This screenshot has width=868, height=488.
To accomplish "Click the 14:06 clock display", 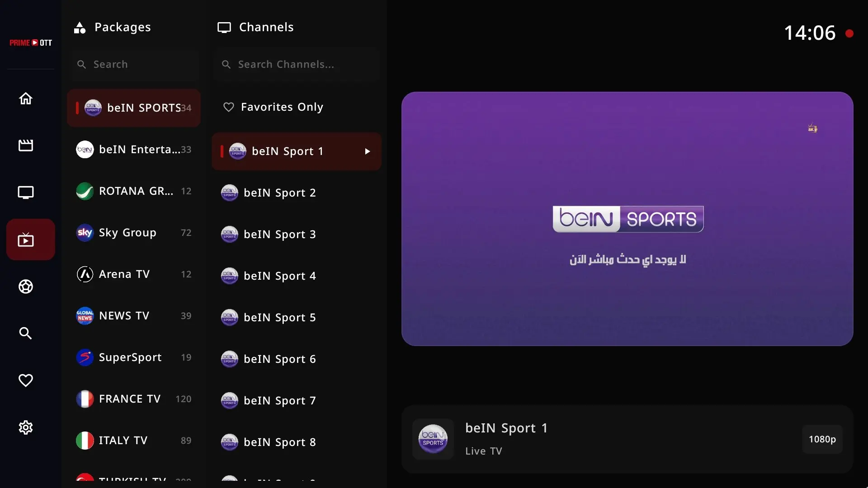I will 810,33.
